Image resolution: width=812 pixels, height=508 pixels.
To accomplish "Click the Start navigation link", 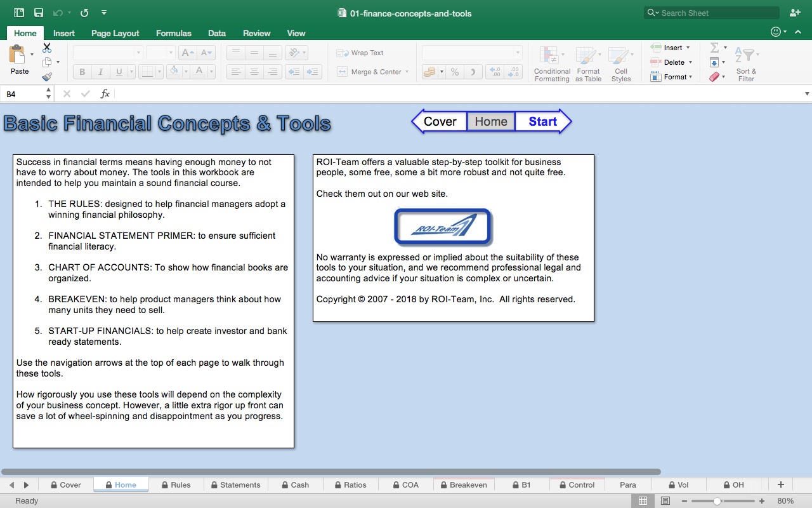I will (543, 121).
